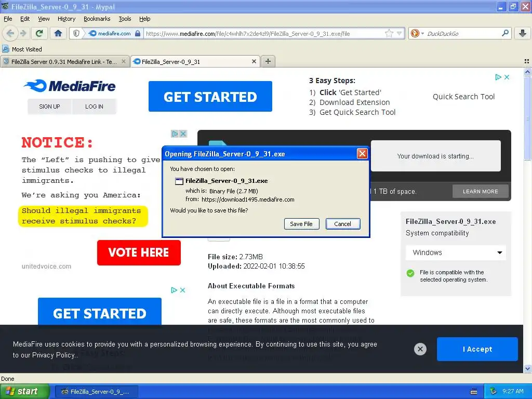
Task: Click the Quick Search Tool ad text
Action: point(463,97)
